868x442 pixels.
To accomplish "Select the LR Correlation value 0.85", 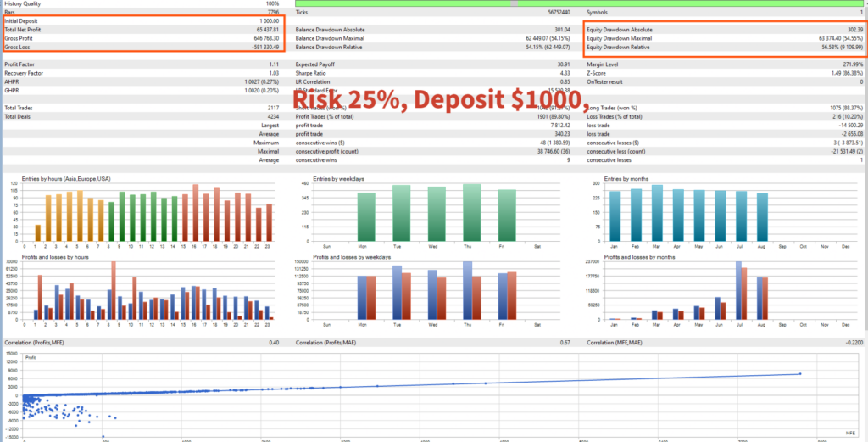I will (565, 82).
